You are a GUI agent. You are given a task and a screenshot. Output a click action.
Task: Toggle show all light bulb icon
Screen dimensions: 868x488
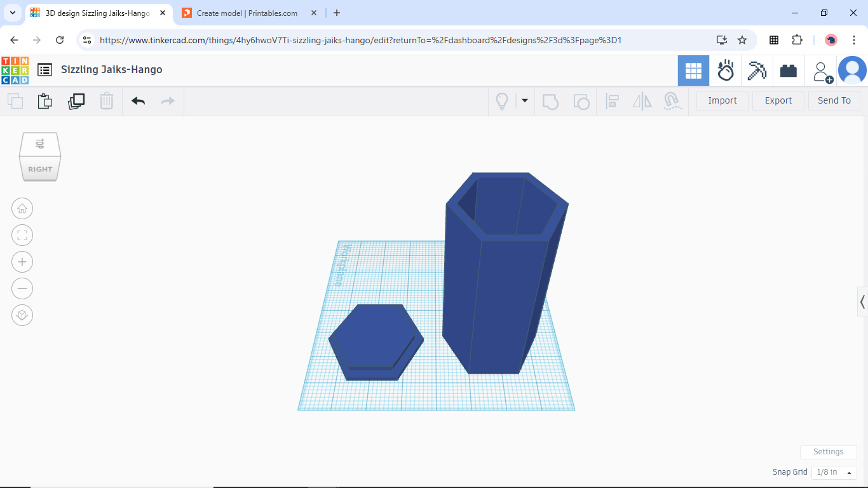[502, 101]
